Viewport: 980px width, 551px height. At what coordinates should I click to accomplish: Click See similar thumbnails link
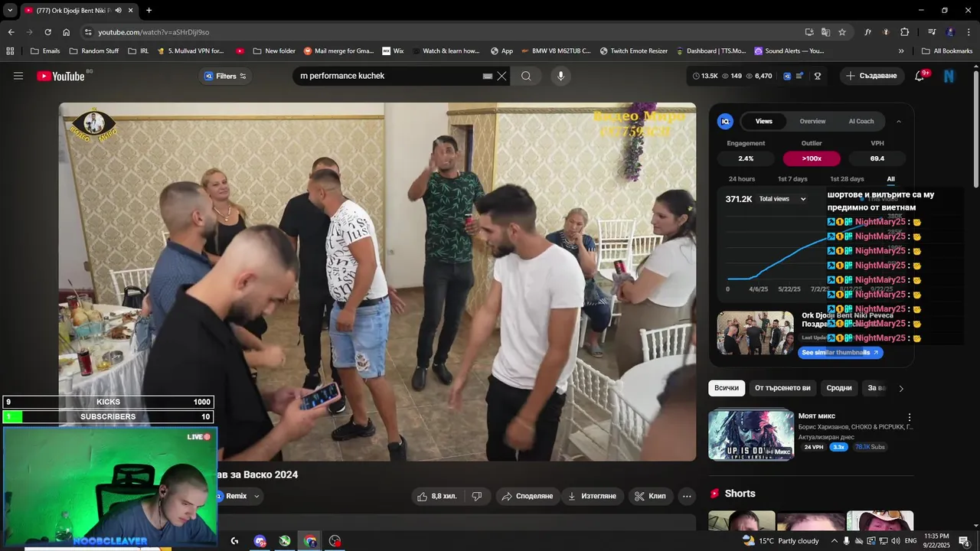840,353
